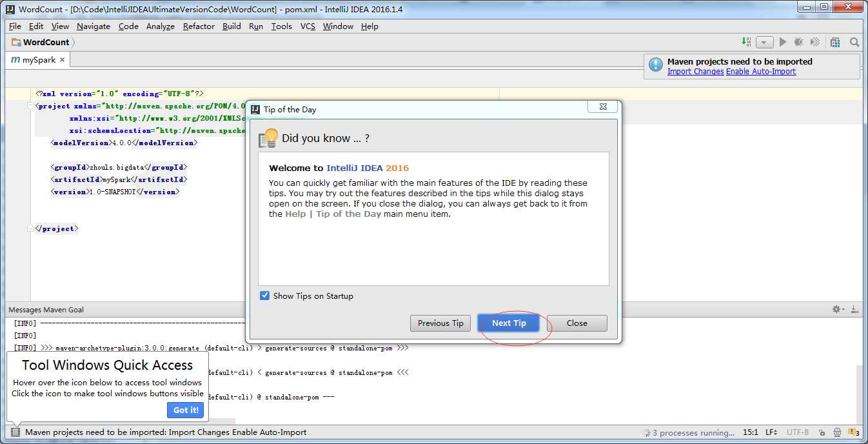Click Import Changes link in notification popup
This screenshot has height=444, width=868.
695,72
